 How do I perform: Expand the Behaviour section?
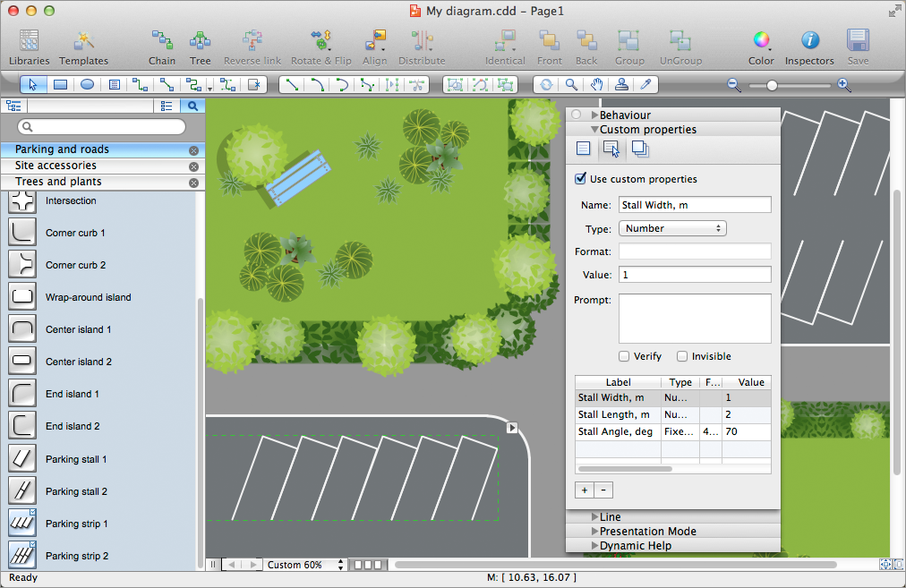[x=594, y=115]
